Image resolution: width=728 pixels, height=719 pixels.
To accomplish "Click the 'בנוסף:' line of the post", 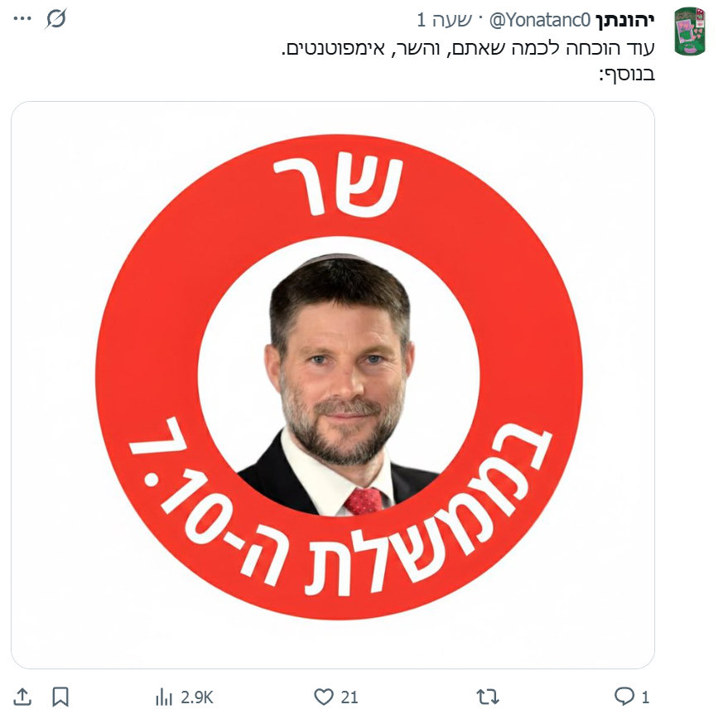I will (627, 74).
